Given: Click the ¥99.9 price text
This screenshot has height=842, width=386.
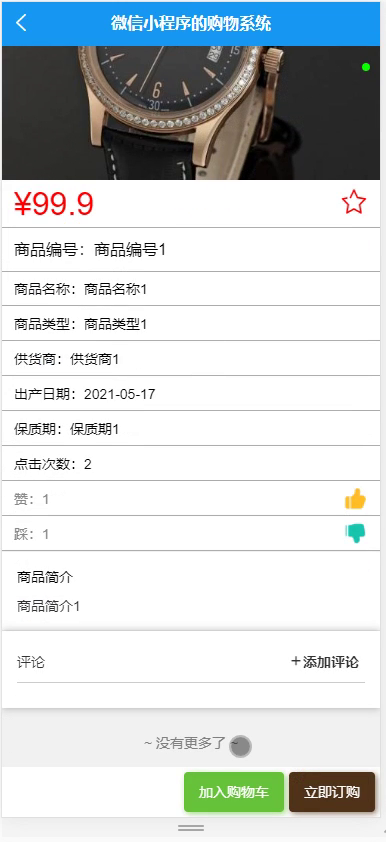Looking at the screenshot, I should [54, 204].
